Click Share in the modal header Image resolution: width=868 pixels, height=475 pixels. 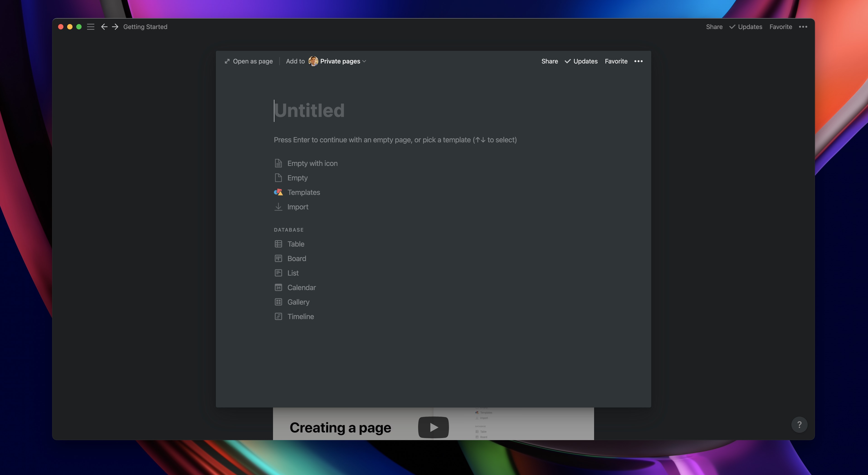click(550, 61)
